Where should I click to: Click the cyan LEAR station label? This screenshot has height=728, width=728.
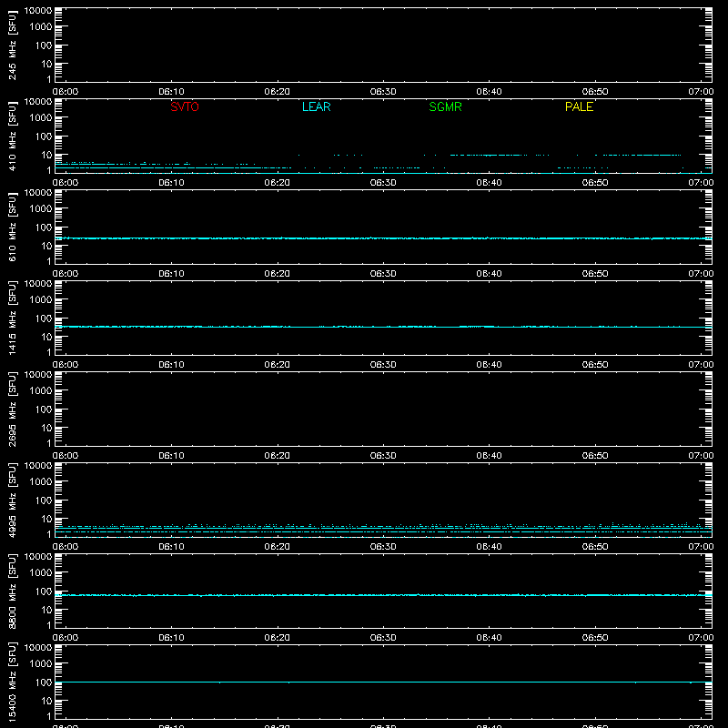(x=316, y=106)
